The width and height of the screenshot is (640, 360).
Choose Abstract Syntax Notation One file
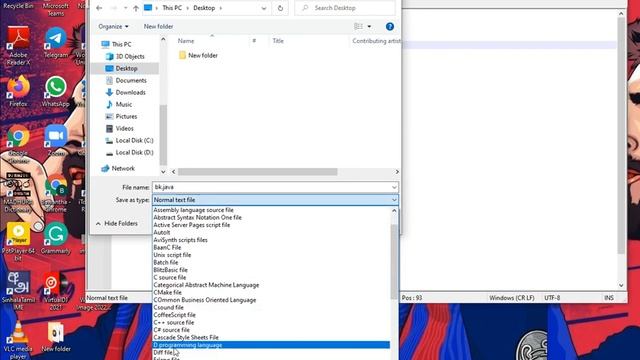[x=198, y=218]
